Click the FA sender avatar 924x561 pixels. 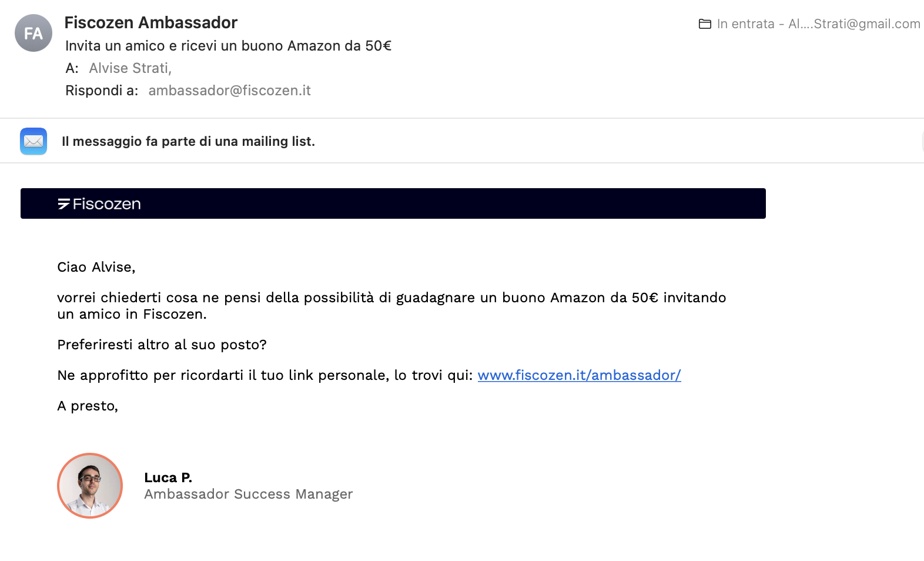[34, 33]
